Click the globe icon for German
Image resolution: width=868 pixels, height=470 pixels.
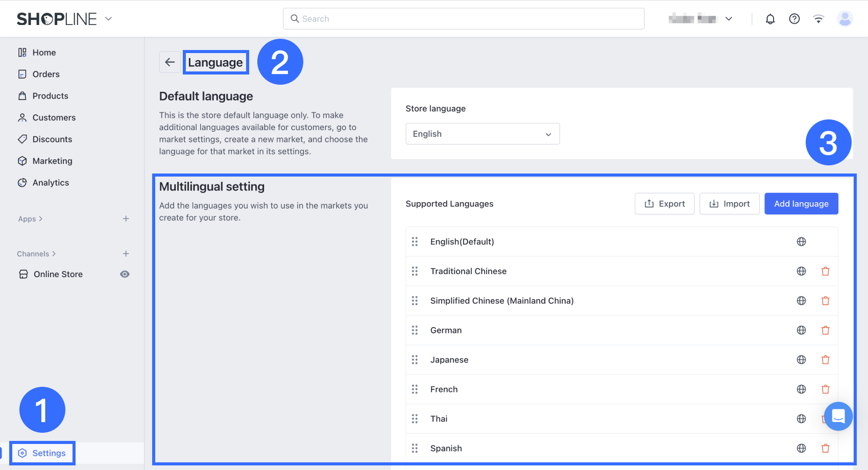[802, 331]
